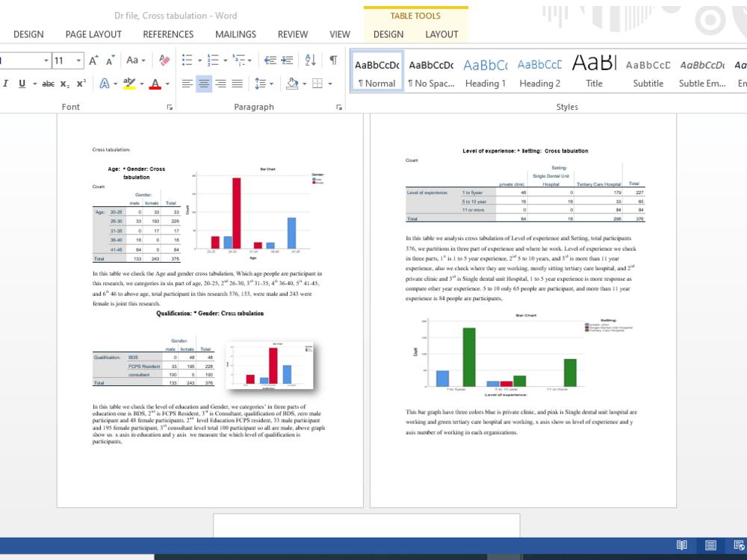Expand font color dropdown arrow

coord(167,84)
